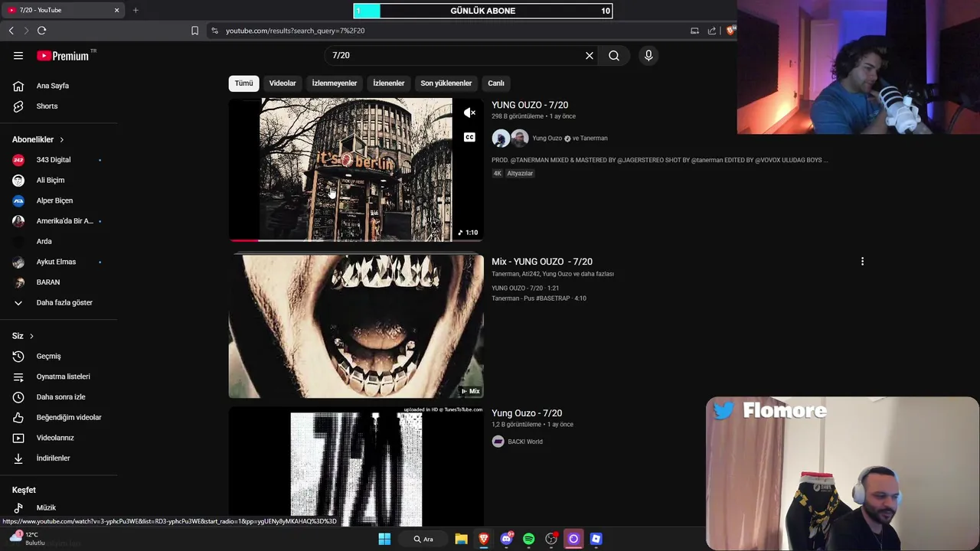The width and height of the screenshot is (980, 551).
Task: Open Tanerman - Pus #BASETRAP mix entry
Action: [539, 298]
